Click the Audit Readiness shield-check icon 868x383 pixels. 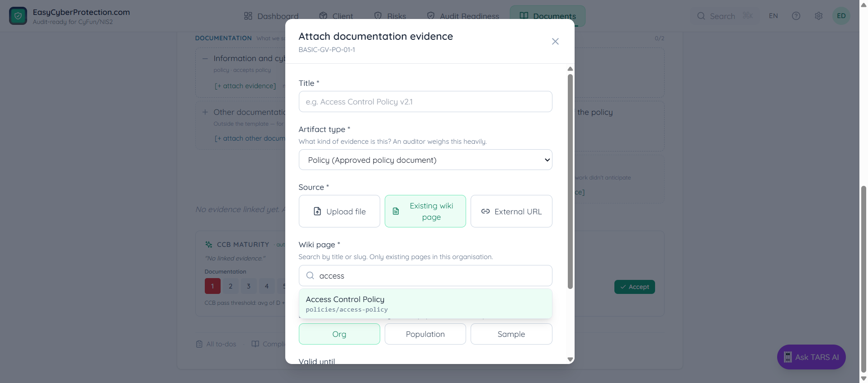point(431,16)
